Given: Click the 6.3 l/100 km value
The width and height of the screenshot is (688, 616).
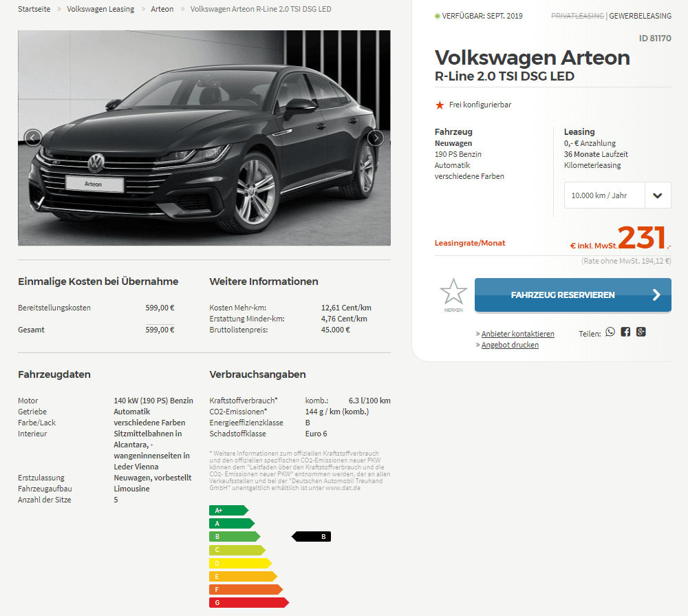Looking at the screenshot, I should coord(369,401).
